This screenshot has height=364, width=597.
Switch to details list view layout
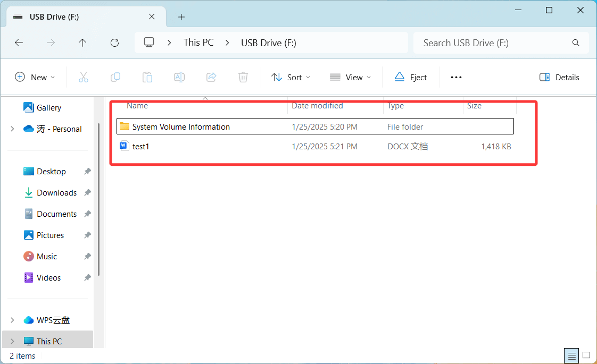[x=571, y=355]
